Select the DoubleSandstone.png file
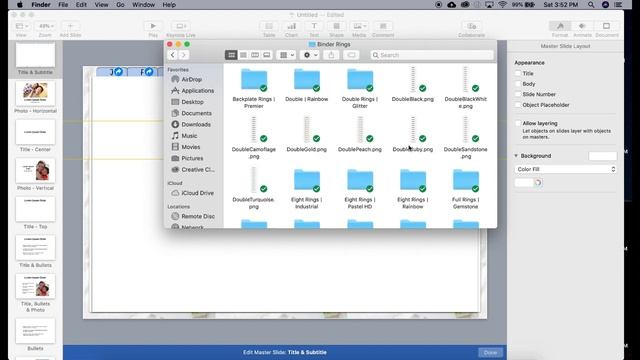640x360 pixels. (x=465, y=130)
